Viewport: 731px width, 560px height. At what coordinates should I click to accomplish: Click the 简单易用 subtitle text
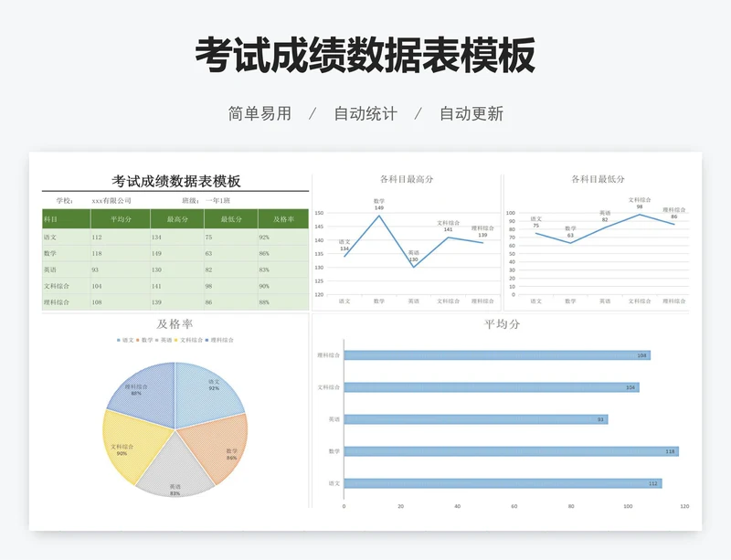tap(260, 114)
